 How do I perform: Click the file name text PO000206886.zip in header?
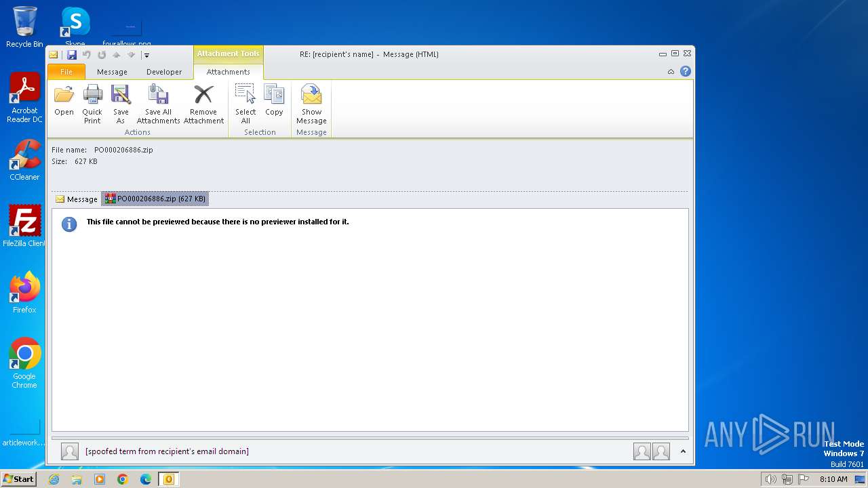[123, 150]
